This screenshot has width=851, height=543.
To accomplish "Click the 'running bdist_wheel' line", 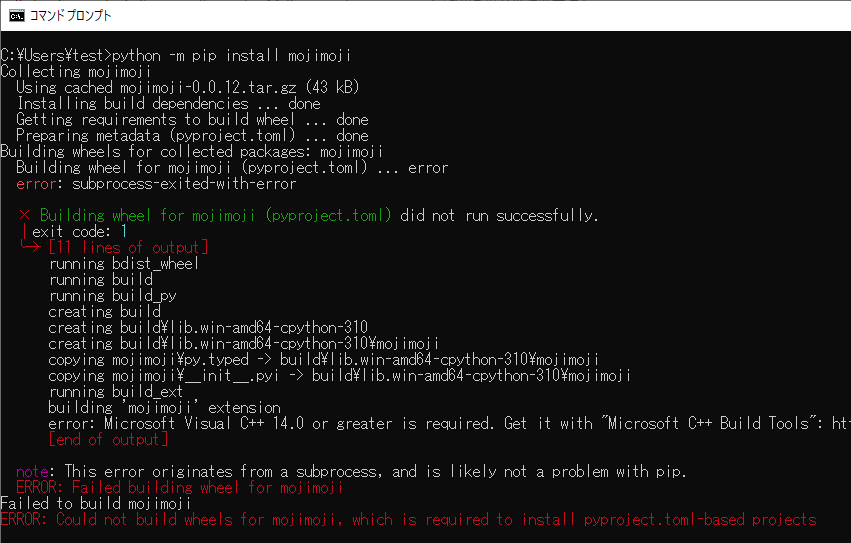I will pos(124,264).
